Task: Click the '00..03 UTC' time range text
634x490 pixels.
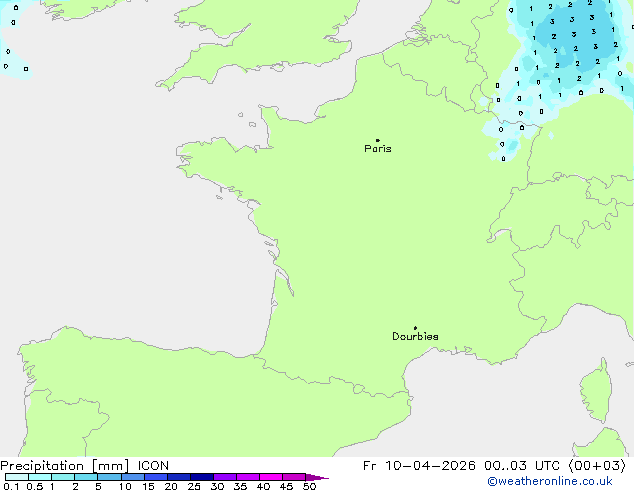Action: [x=522, y=466]
